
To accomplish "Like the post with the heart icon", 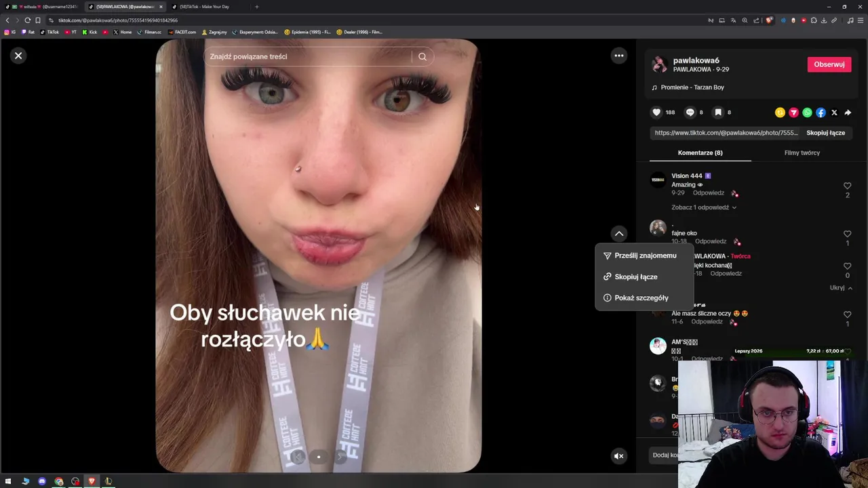I will 656,113.
